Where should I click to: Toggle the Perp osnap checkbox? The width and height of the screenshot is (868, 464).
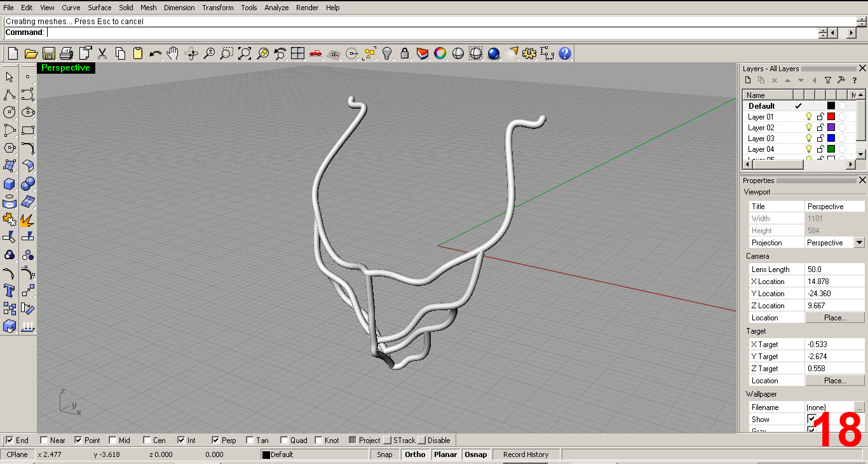click(215, 440)
